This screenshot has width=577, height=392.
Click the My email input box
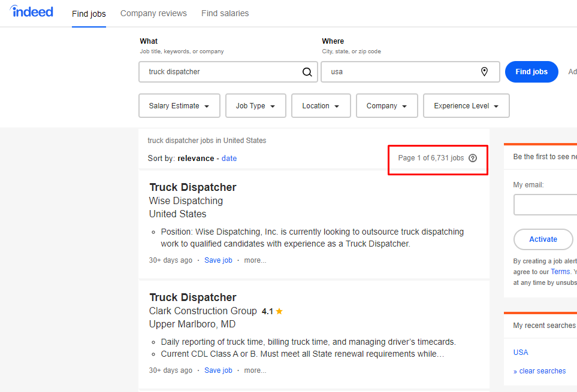coord(545,205)
